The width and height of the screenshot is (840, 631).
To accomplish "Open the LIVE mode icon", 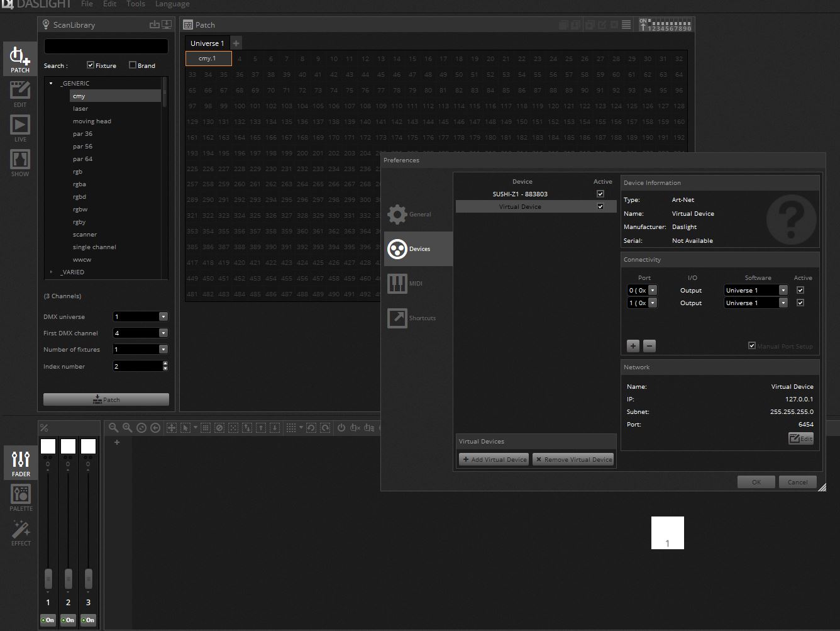I will click(x=20, y=128).
